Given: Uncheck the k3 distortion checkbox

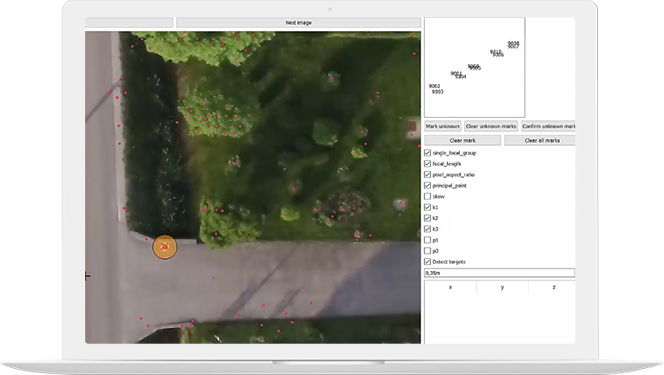Looking at the screenshot, I should pyautogui.click(x=427, y=229).
